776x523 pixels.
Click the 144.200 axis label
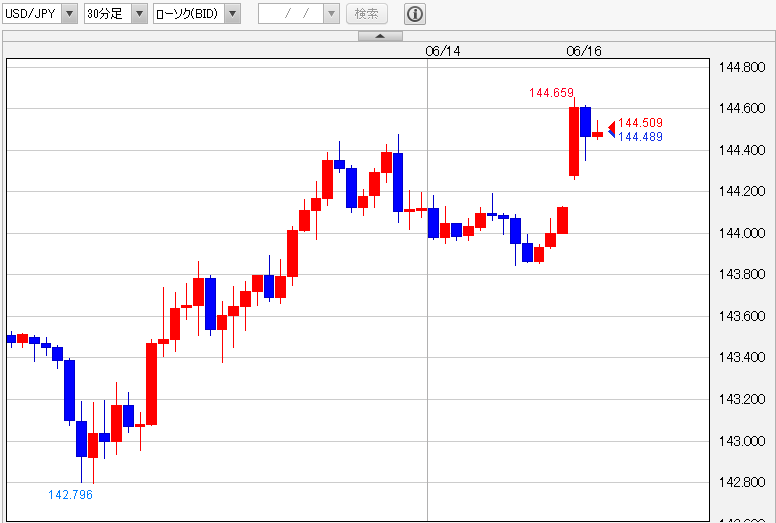pos(742,191)
